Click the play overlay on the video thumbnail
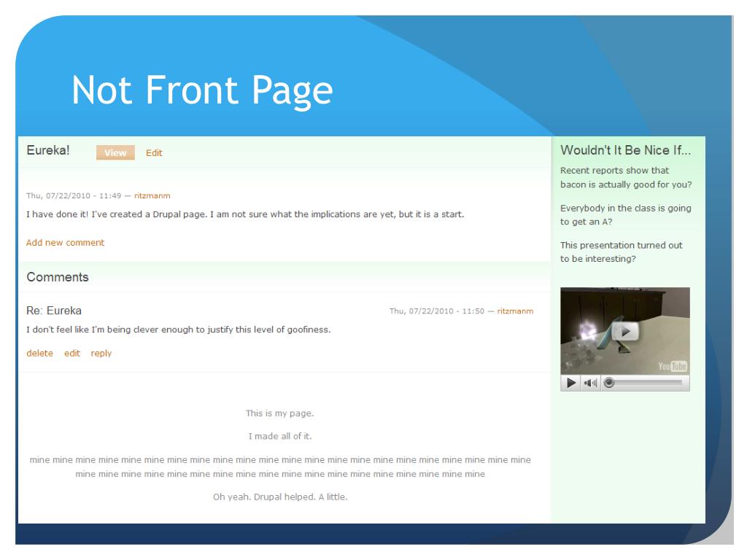This screenshot has width=747, height=560. [x=625, y=332]
